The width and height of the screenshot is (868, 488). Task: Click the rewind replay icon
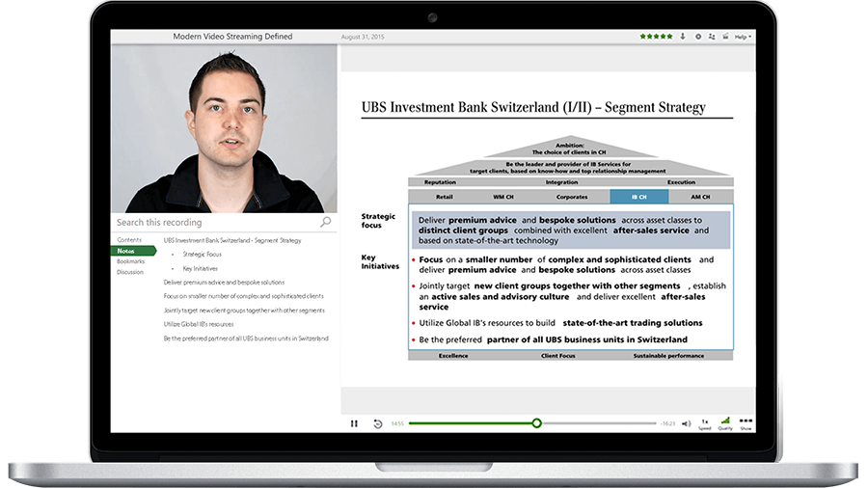click(377, 423)
